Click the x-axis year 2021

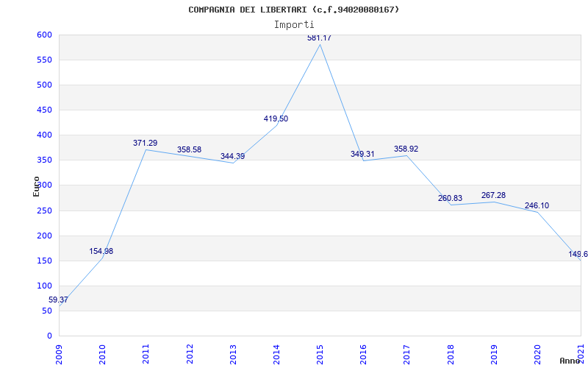click(581, 354)
